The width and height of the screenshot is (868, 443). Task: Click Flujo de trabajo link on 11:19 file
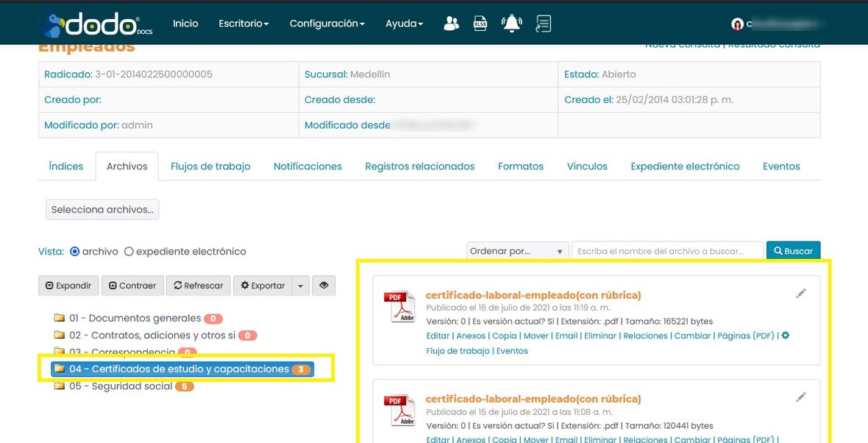(458, 350)
